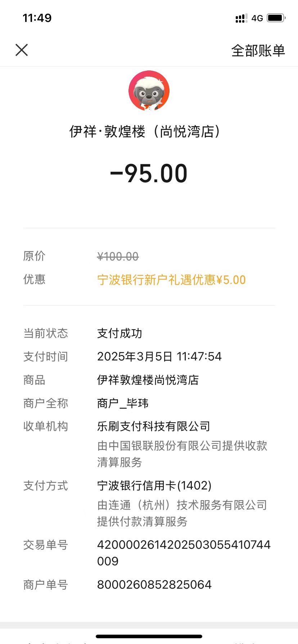Tap the merchant's badger avatar icon
The image size is (298, 644).
pyautogui.click(x=149, y=91)
